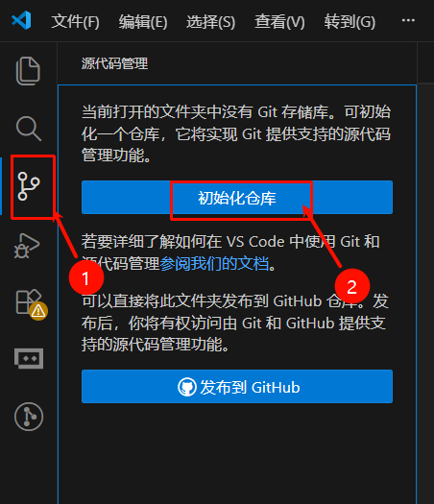The width and height of the screenshot is (434, 504).
Task: Open the 查看(V) menu
Action: [279, 21]
